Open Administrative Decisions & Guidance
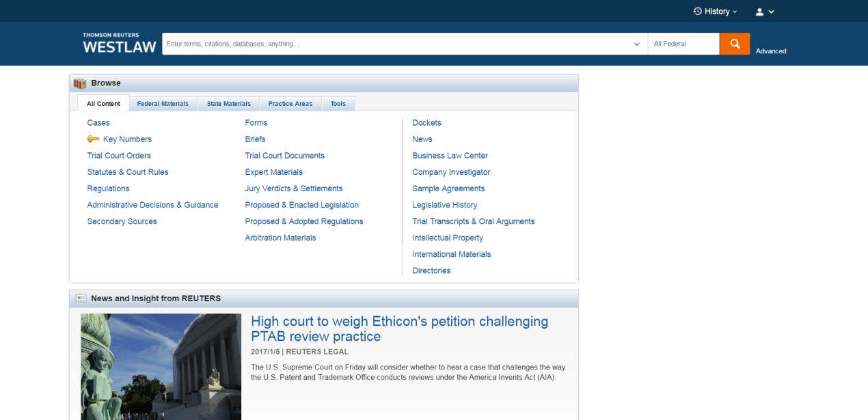The image size is (868, 420). coord(152,205)
